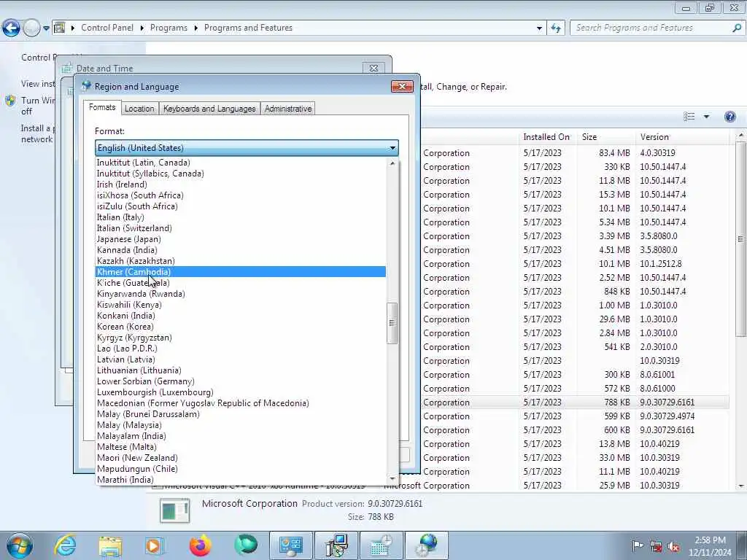The image size is (747, 560).
Task: Choose Irish (Ireland) in the list
Action: click(x=241, y=184)
